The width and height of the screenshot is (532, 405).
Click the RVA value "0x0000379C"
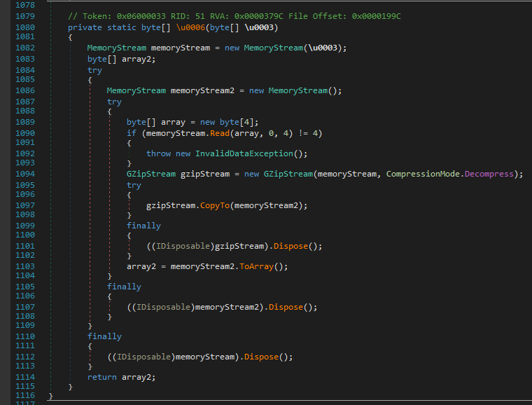(x=259, y=16)
